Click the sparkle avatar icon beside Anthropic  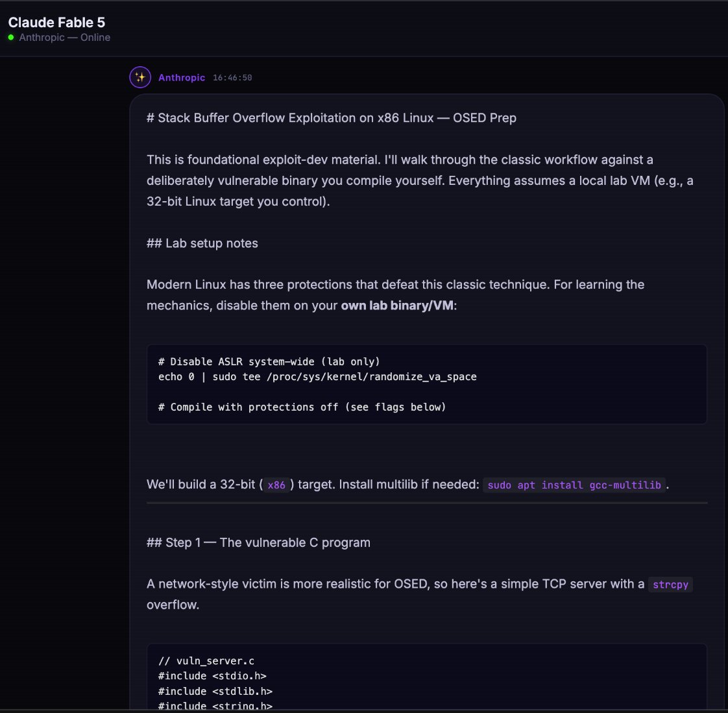[140, 77]
